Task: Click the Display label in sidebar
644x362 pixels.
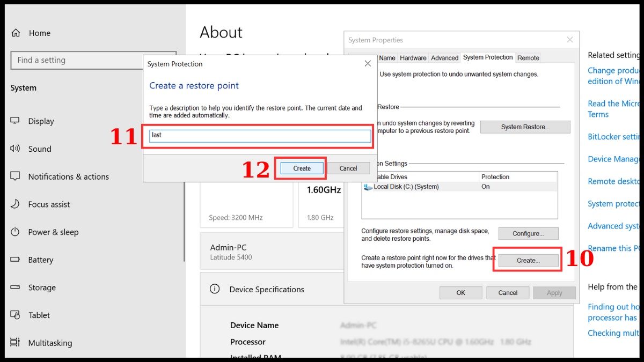Action: pos(41,121)
